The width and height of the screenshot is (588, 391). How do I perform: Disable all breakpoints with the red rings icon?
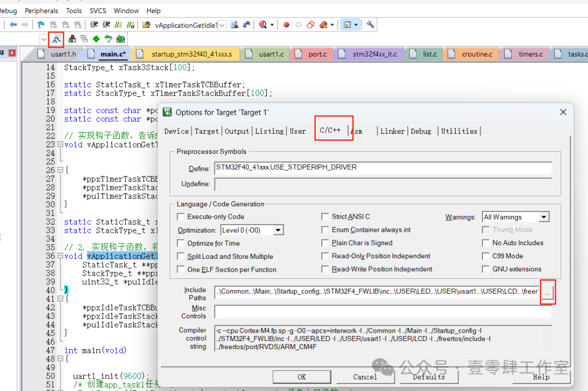coord(310,24)
